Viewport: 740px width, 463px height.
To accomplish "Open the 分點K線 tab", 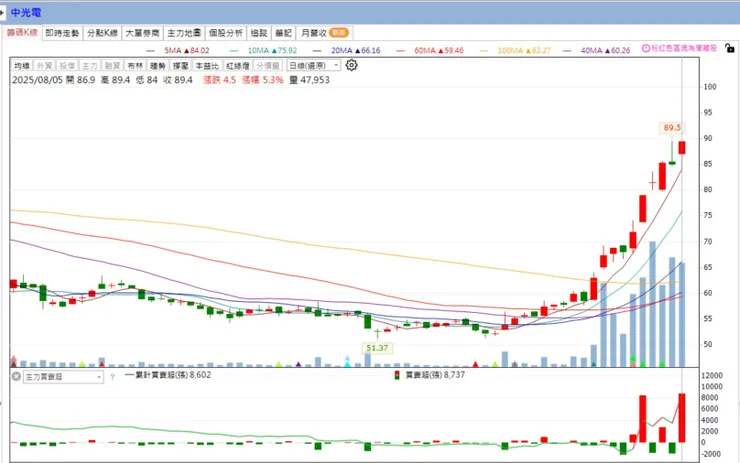I will tap(102, 33).
